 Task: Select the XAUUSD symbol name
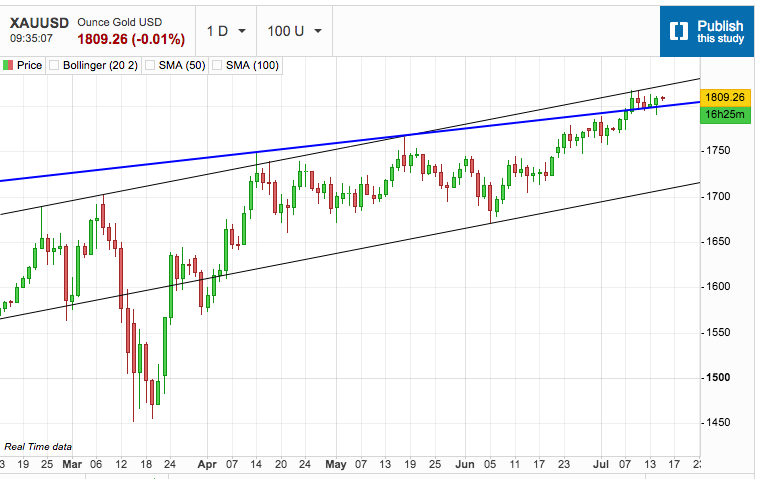(39, 23)
